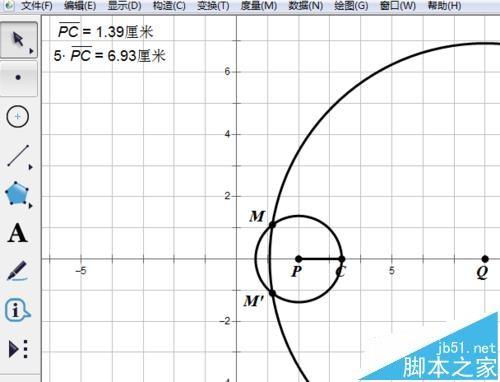Select the Polygon tool
The image size is (500, 382).
coord(17,194)
